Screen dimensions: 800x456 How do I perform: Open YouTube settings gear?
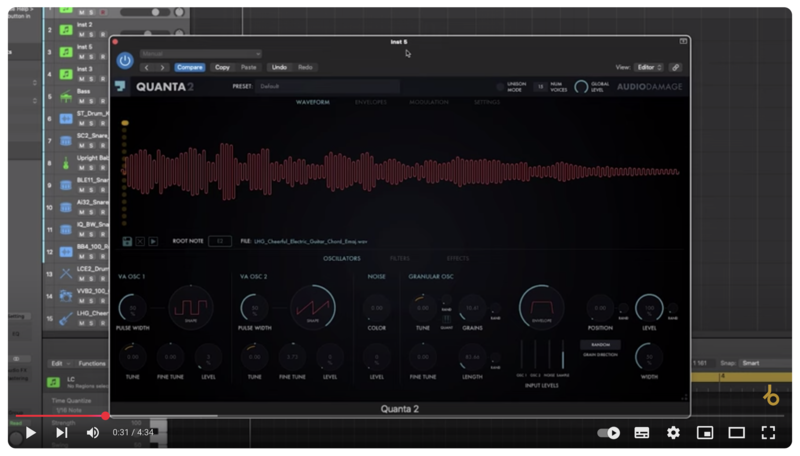point(673,433)
